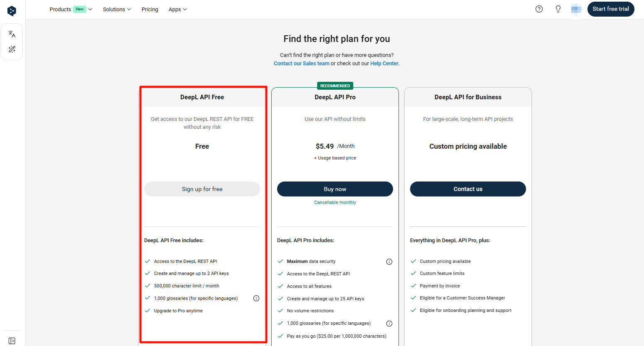Open the Pricing page
This screenshot has height=346, width=644.
pos(150,9)
